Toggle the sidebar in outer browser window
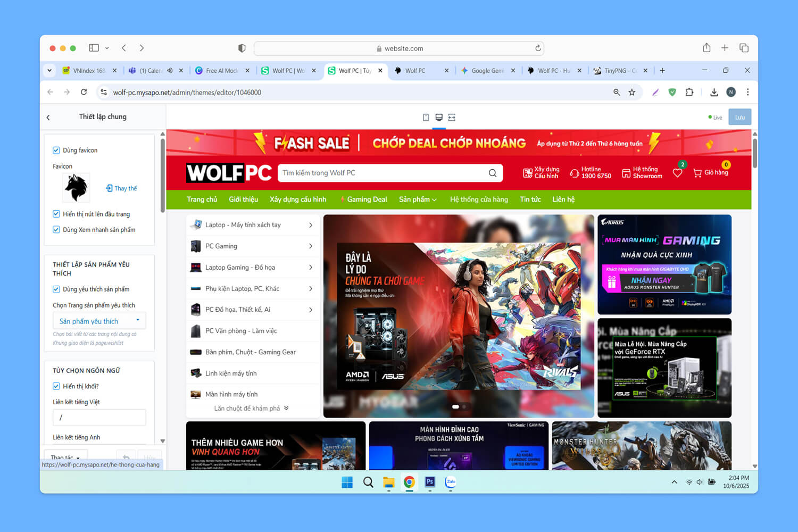 click(94, 48)
